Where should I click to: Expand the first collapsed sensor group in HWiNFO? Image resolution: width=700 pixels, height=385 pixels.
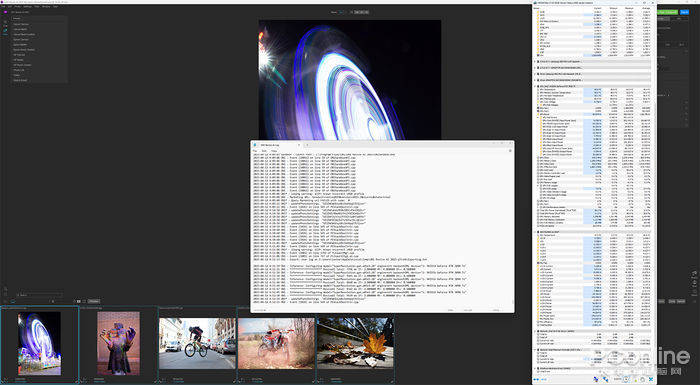tap(535, 61)
